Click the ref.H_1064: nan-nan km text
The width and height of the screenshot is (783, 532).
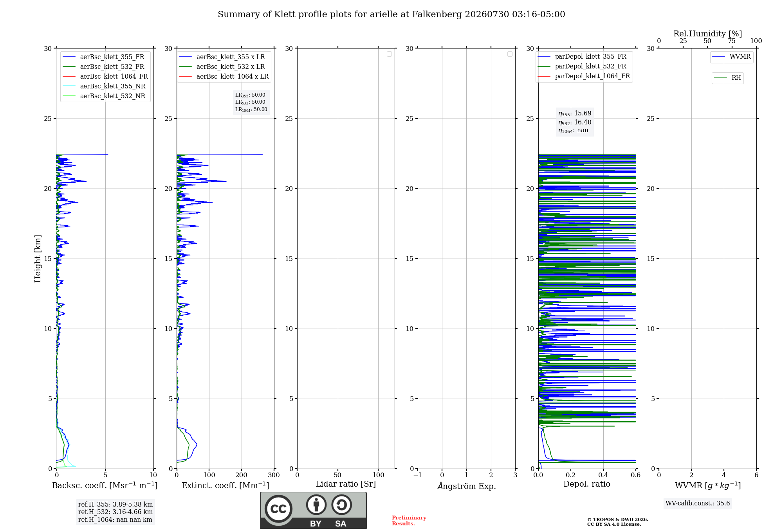(x=115, y=520)
